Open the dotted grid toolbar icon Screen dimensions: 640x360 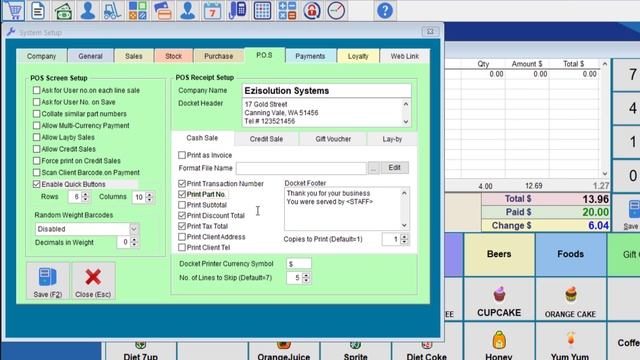click(262, 11)
